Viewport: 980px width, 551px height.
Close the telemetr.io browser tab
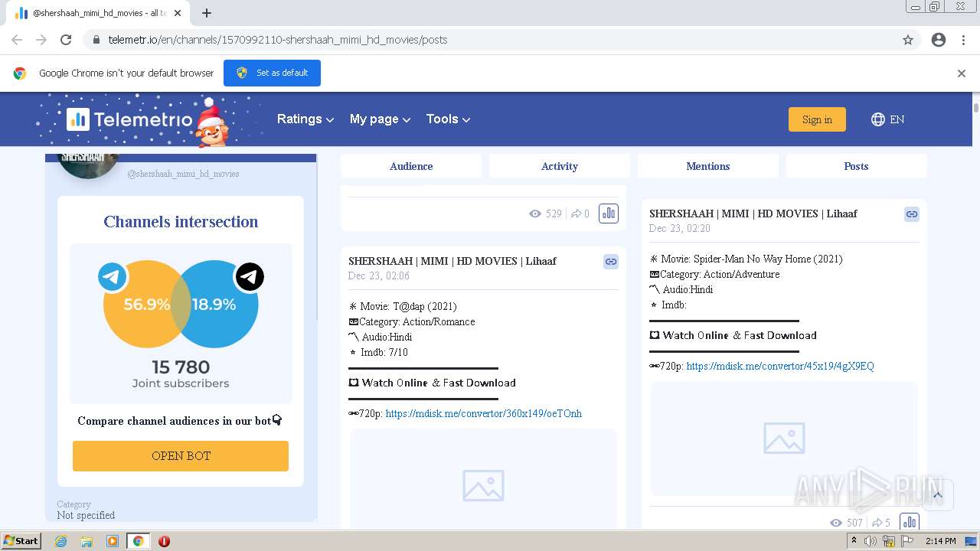pyautogui.click(x=178, y=13)
